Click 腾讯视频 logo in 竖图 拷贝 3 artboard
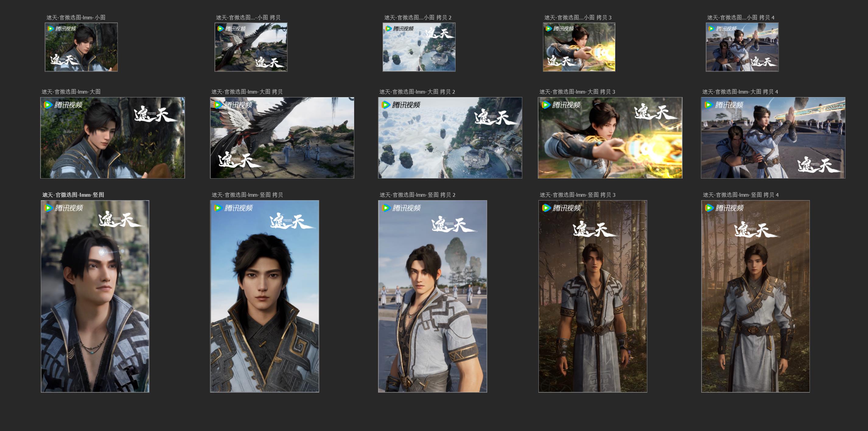Viewport: 868px width, 431px height. [x=561, y=208]
